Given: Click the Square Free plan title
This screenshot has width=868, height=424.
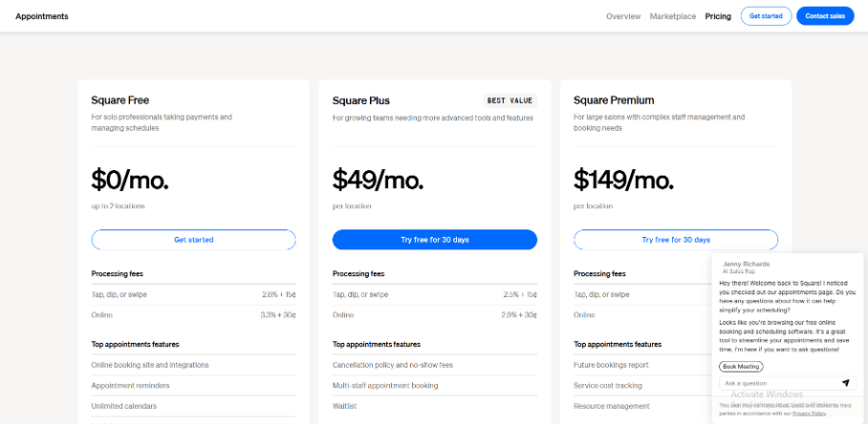Looking at the screenshot, I should point(120,100).
